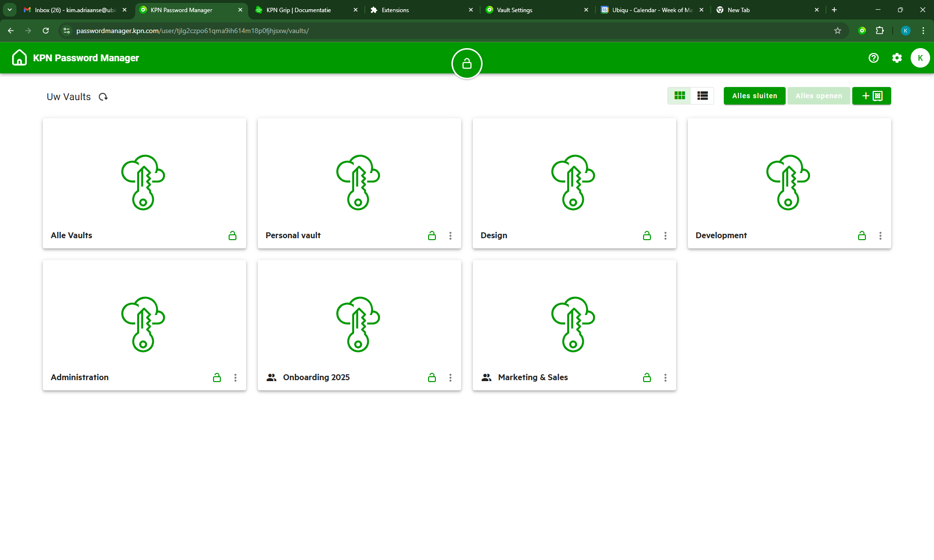Refresh vaults with the reload icon
The image size is (934, 560).
point(103,97)
